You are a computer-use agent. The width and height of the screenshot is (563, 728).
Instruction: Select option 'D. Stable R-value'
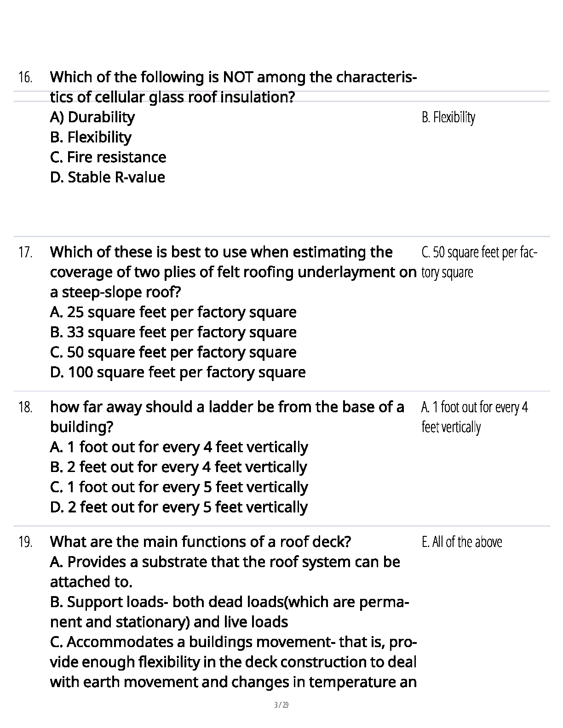(107, 177)
